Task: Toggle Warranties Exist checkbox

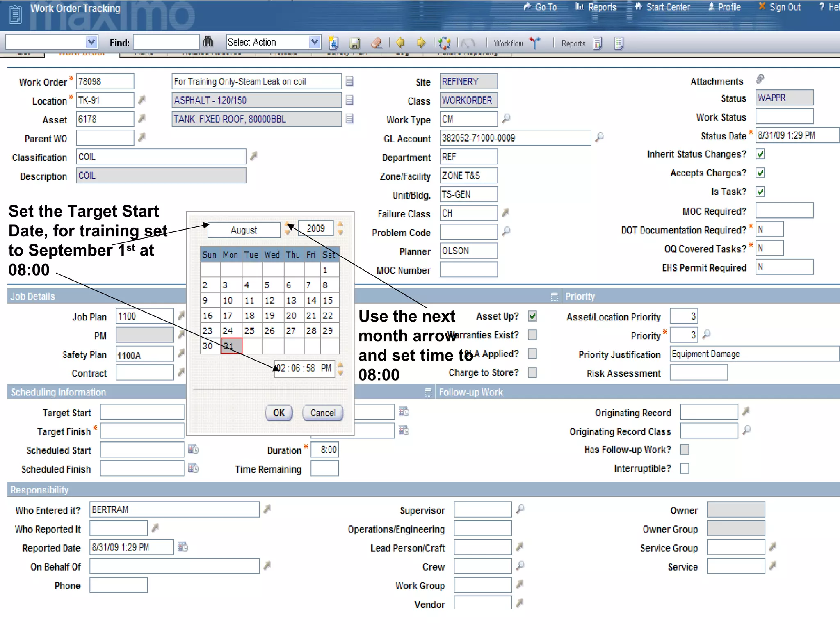Action: click(x=532, y=335)
